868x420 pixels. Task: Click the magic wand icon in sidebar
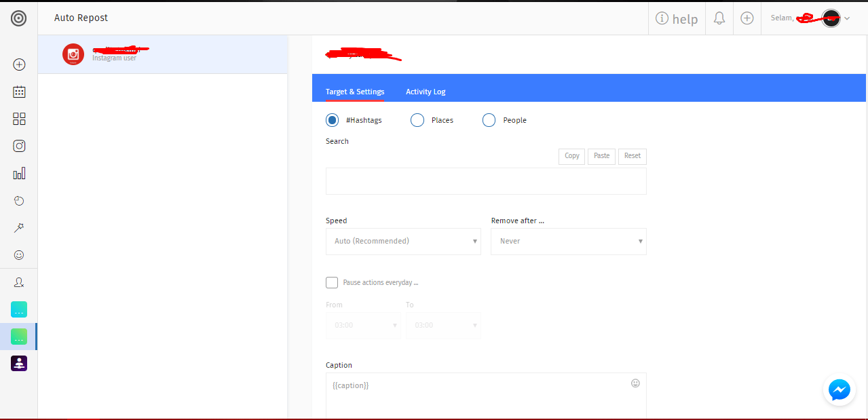pos(19,228)
